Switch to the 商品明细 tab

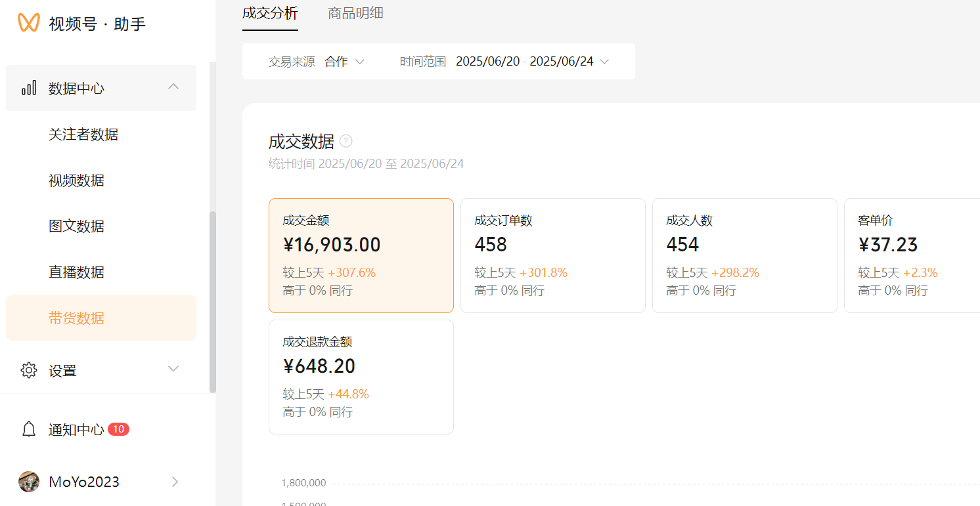pyautogui.click(x=355, y=13)
